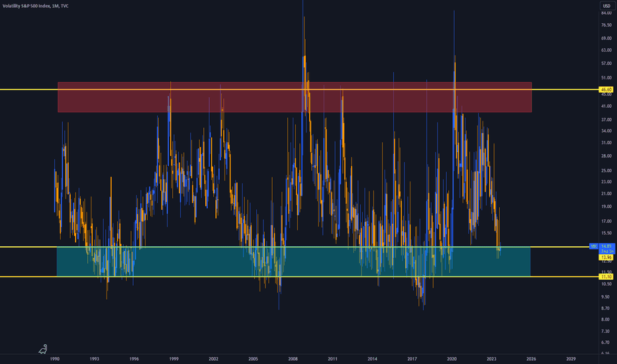This screenshot has width=617, height=364.
Task: Click the 51.00 price scale value
Action: (x=606, y=77)
